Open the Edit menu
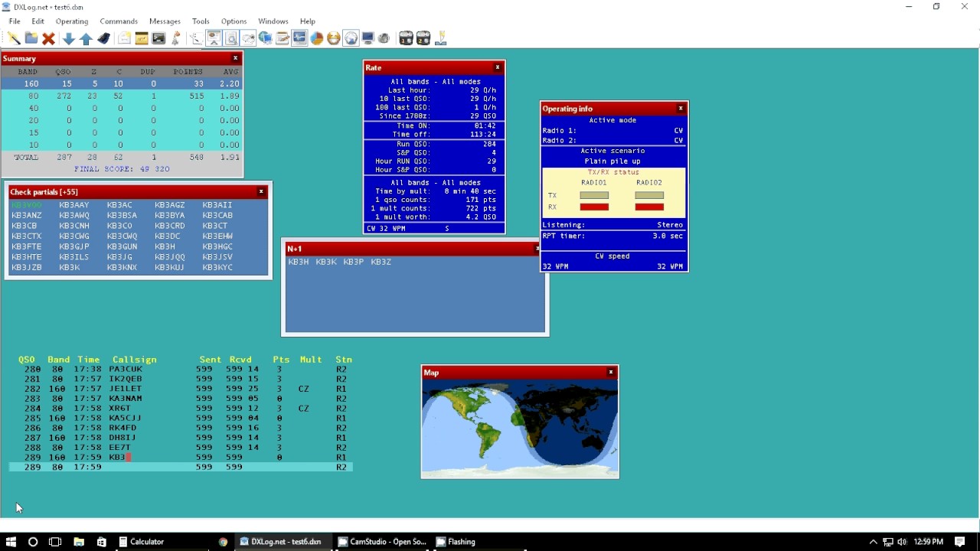 coord(38,21)
